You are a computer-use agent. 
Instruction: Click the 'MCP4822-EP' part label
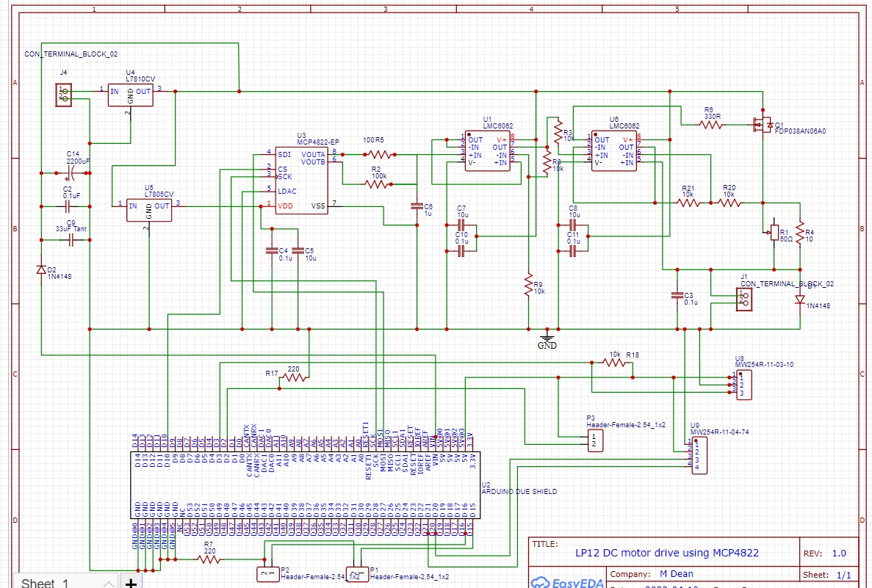click(x=318, y=142)
